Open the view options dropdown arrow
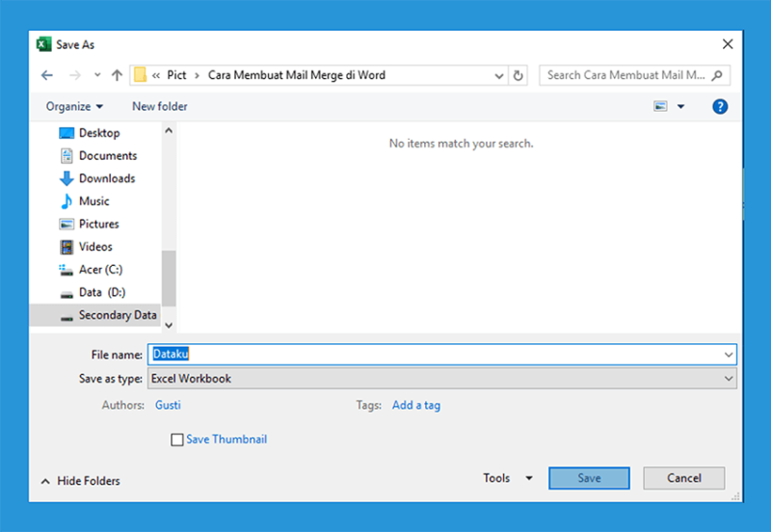The width and height of the screenshot is (771, 532). (x=680, y=106)
